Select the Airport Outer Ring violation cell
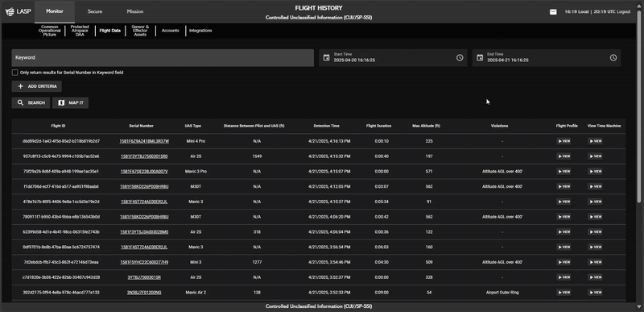 [x=502, y=293]
